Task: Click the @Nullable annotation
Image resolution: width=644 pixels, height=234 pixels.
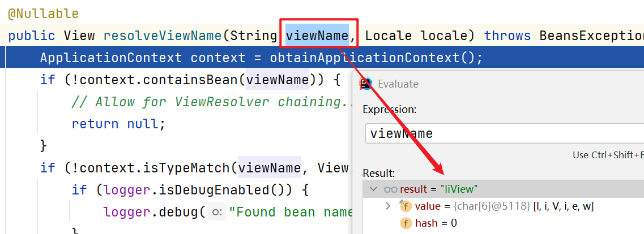Action: click(43, 13)
